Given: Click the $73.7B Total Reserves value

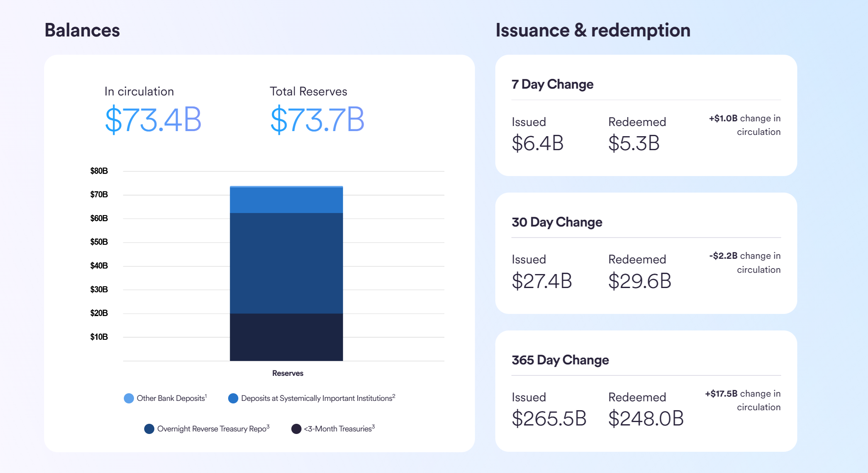Looking at the screenshot, I should pos(317,120).
